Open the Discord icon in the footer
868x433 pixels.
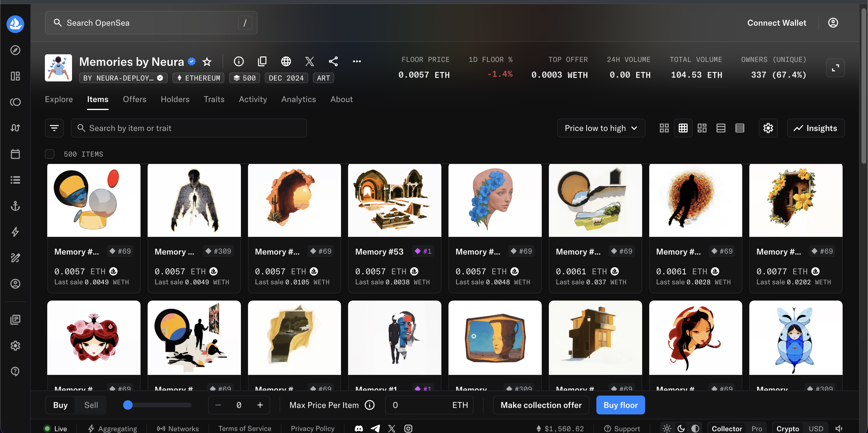pyautogui.click(x=359, y=428)
